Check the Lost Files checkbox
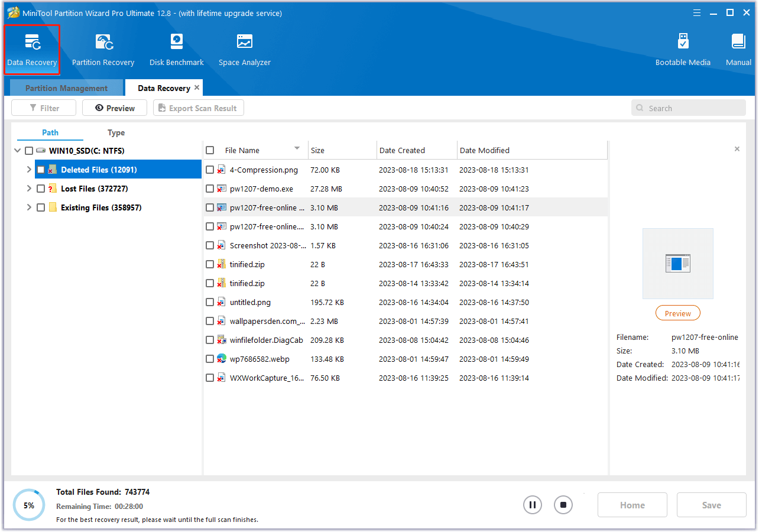This screenshot has height=532, width=759. 41,189
